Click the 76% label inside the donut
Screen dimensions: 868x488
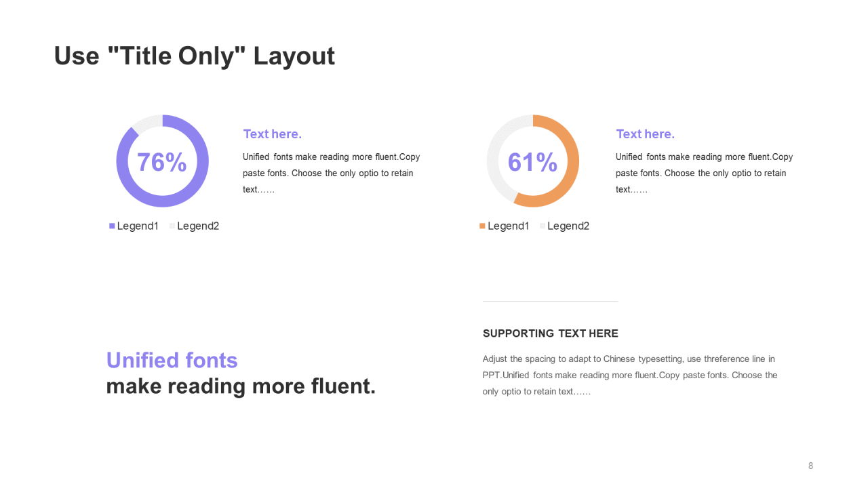coord(161,163)
